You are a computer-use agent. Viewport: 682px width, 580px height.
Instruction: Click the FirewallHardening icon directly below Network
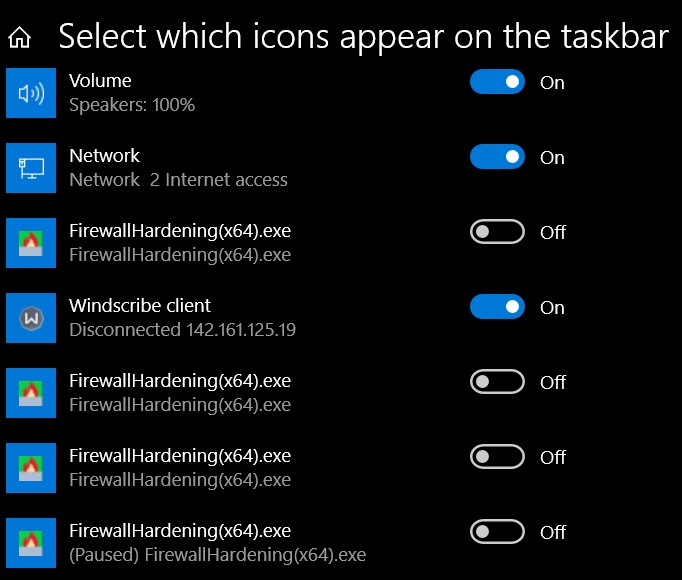pos(31,243)
